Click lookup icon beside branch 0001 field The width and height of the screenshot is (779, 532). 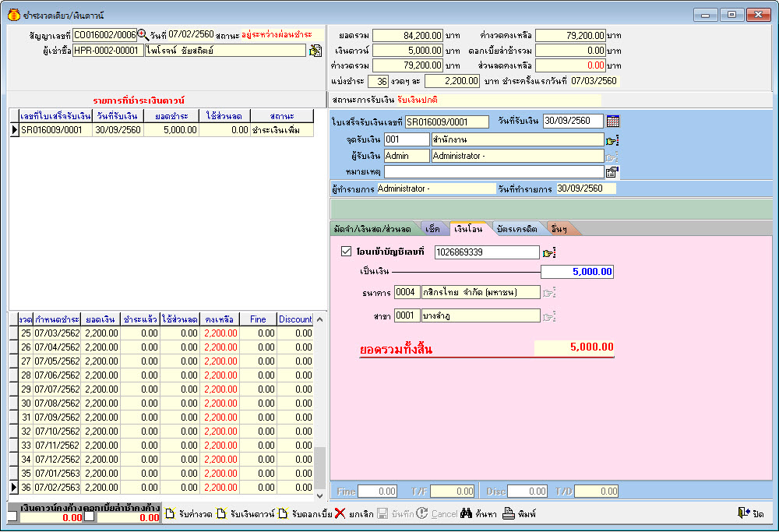click(548, 316)
